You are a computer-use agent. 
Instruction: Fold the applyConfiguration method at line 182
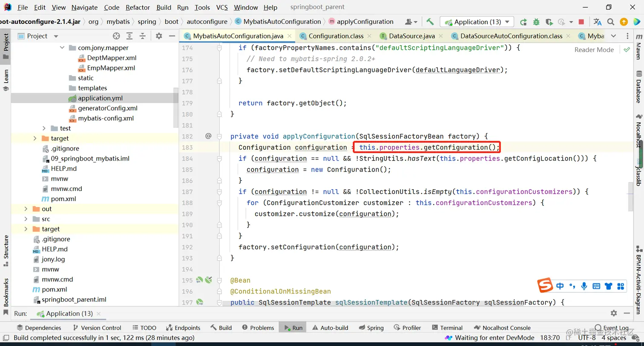coord(219,136)
